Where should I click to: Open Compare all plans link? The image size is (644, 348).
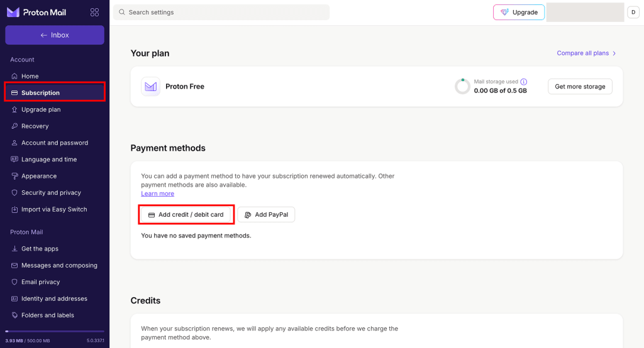click(582, 53)
